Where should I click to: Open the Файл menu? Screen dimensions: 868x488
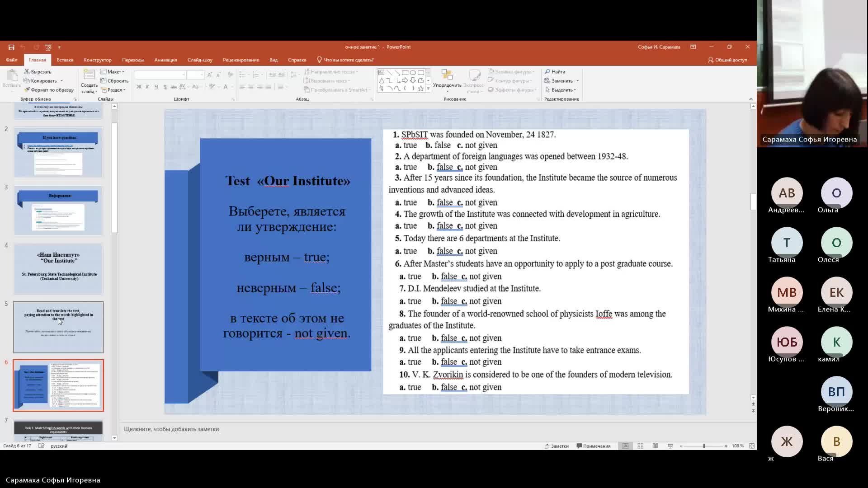12,60
